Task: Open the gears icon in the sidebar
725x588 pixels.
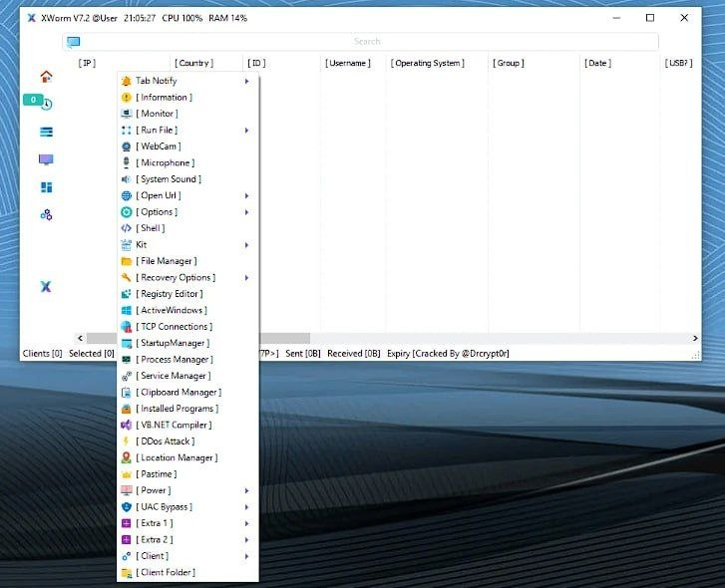Action: pos(46,214)
